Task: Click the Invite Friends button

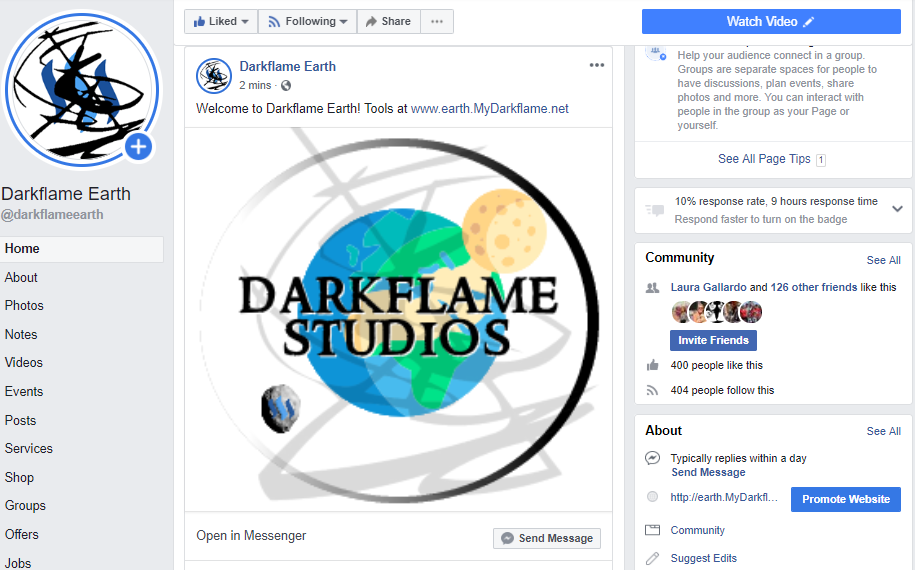Action: point(713,340)
